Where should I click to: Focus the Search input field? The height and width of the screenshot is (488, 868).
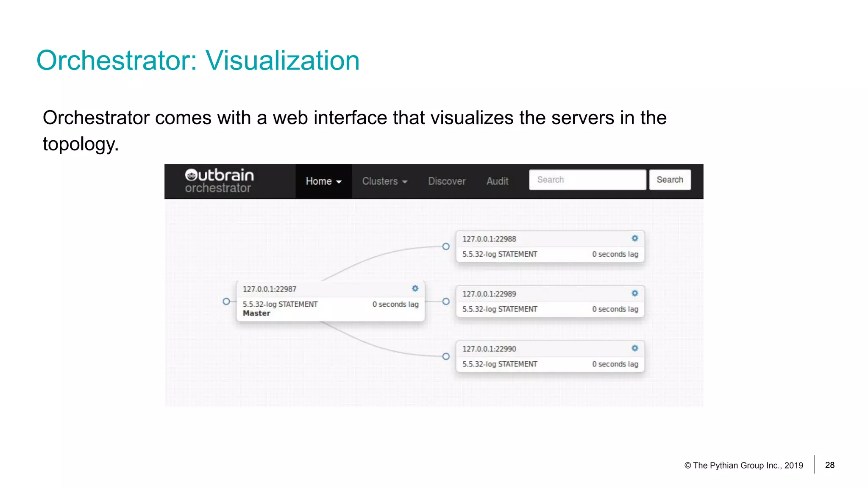click(x=587, y=180)
